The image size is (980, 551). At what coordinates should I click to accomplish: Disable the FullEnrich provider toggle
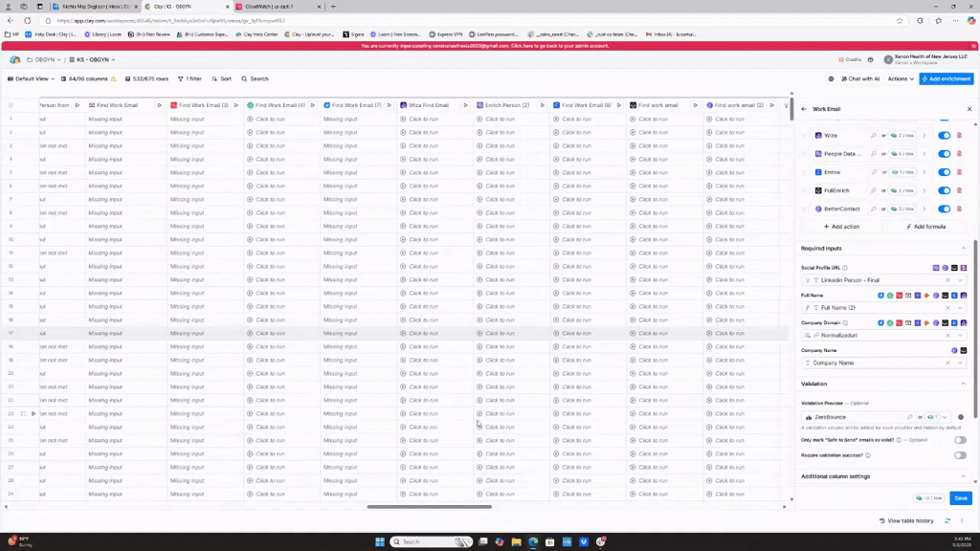(x=944, y=190)
